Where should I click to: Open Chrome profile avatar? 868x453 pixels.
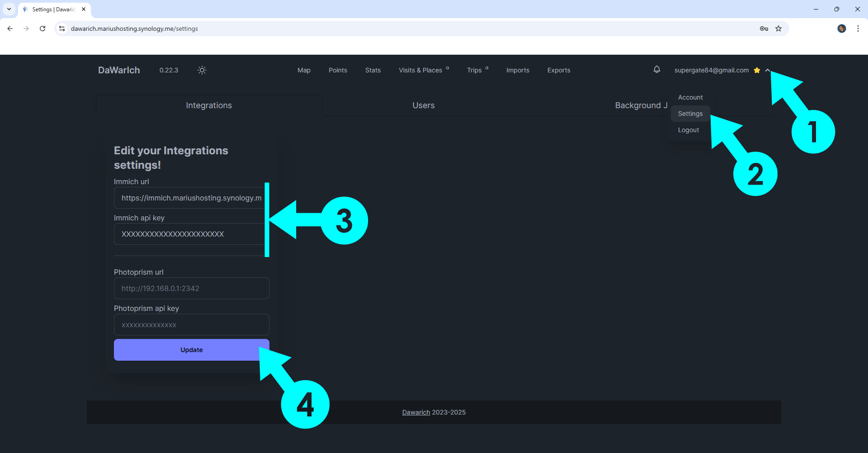point(842,29)
